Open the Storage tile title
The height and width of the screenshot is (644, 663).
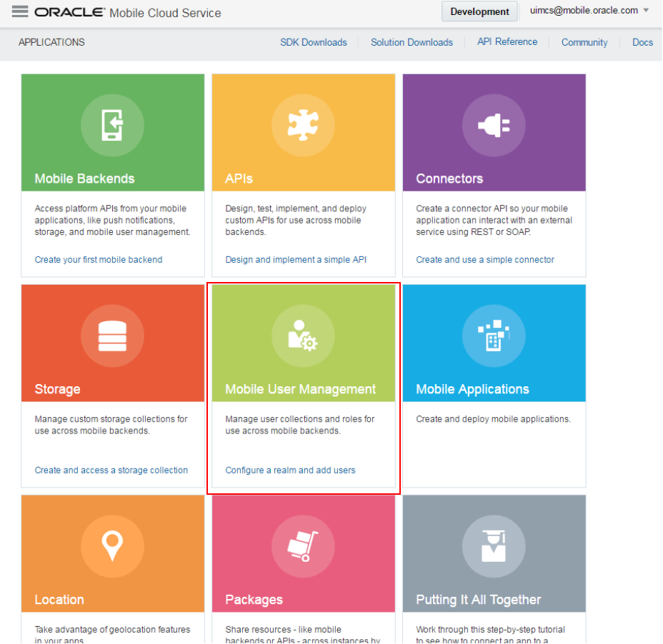point(57,389)
